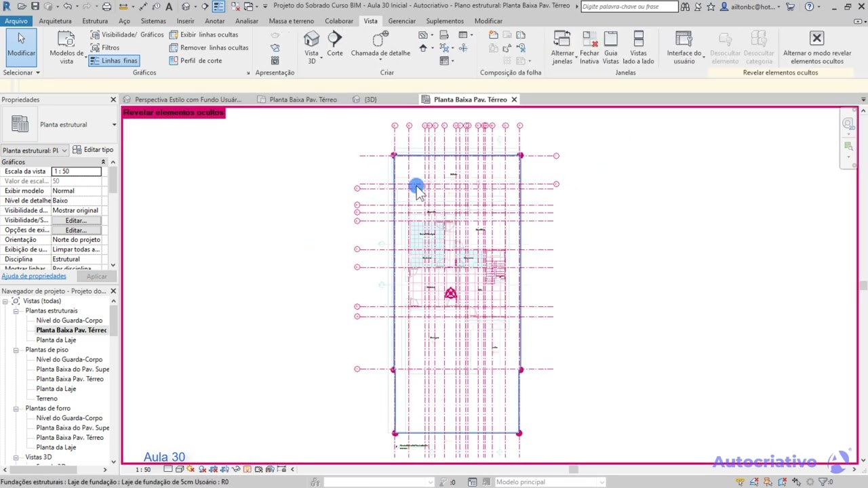The image size is (868, 488).
Task: Toggle the detail level icon in view bar
Action: pyautogui.click(x=168, y=469)
